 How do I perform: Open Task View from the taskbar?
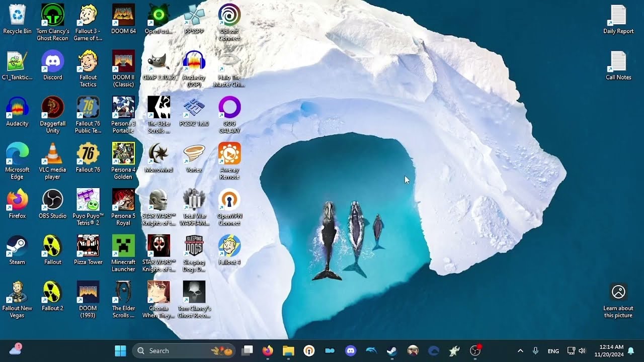[x=247, y=351]
